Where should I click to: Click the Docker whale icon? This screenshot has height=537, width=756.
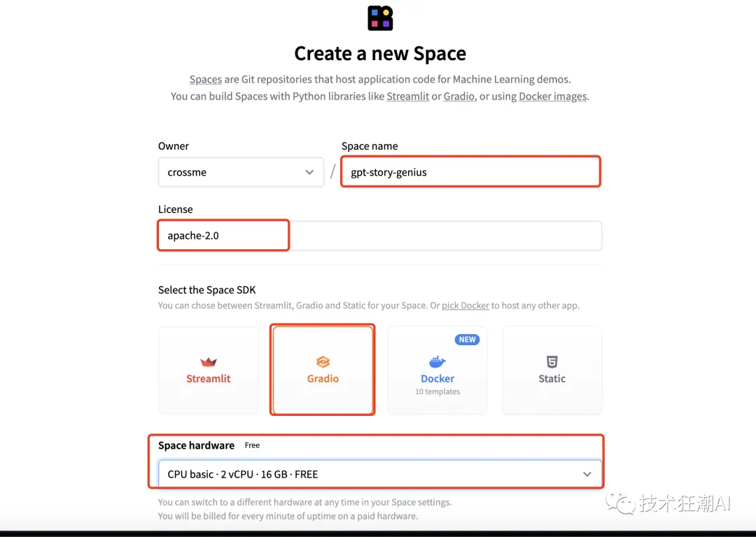pyautogui.click(x=437, y=362)
